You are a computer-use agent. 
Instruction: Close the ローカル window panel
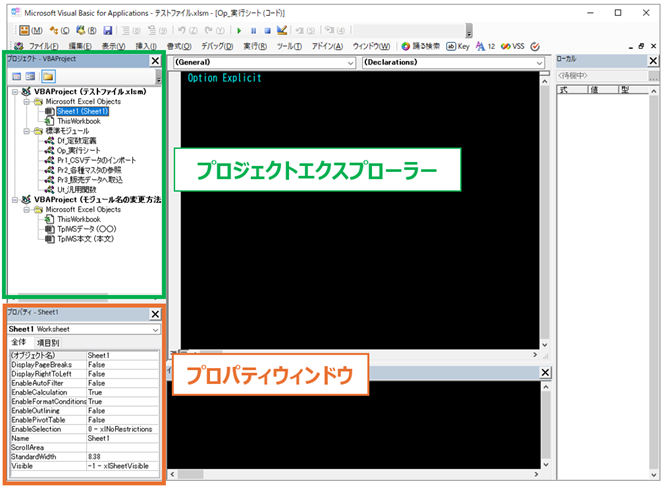[653, 61]
